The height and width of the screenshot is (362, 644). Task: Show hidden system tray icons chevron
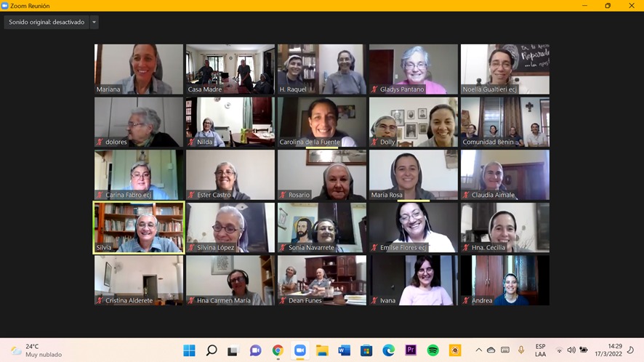coord(478,350)
